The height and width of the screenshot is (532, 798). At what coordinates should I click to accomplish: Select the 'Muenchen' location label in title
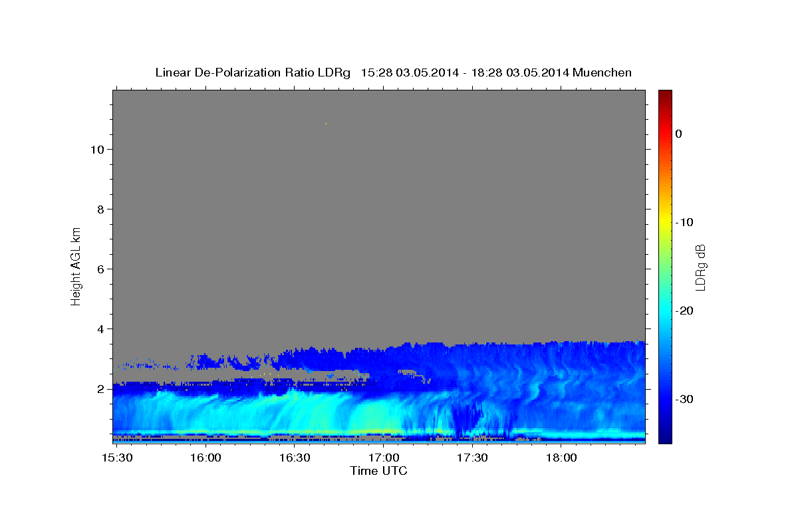tap(602, 72)
